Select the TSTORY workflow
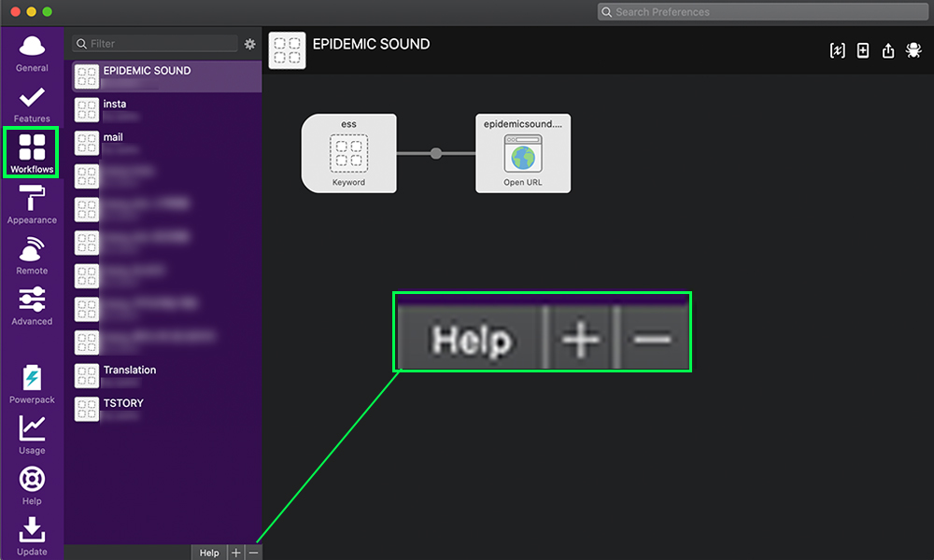The image size is (934, 560). click(x=167, y=410)
